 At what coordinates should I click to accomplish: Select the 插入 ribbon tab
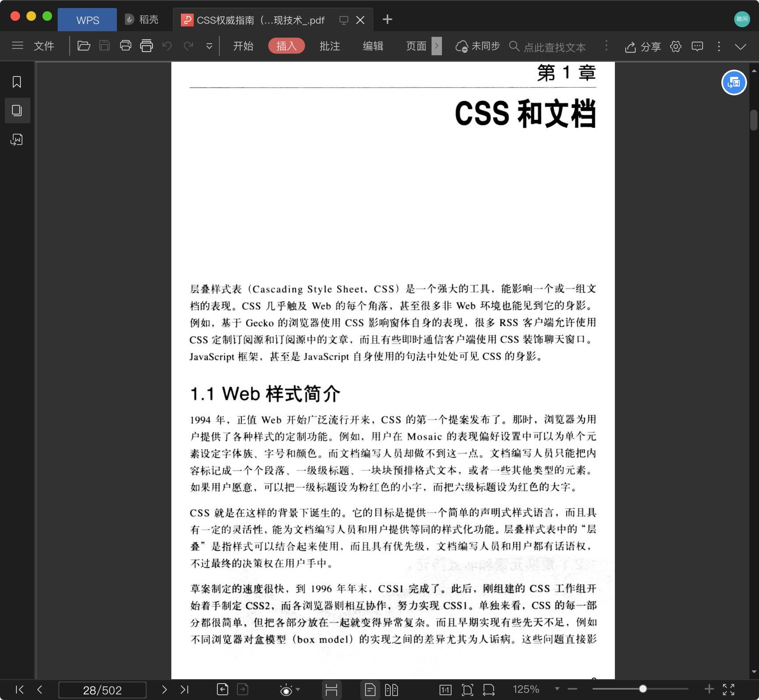[x=287, y=46]
